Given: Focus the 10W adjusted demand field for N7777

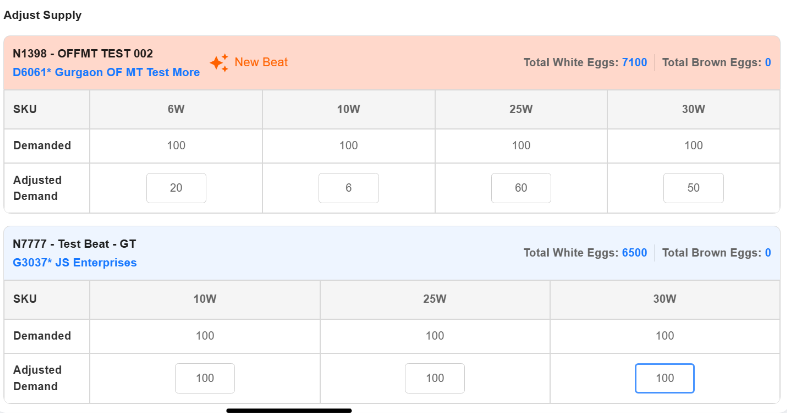Looking at the screenshot, I should click(205, 378).
